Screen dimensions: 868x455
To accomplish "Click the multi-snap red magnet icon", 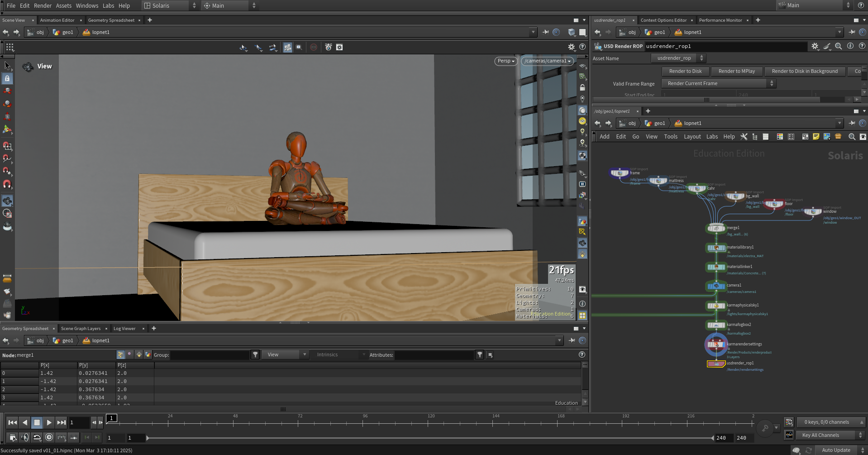I will (x=7, y=184).
